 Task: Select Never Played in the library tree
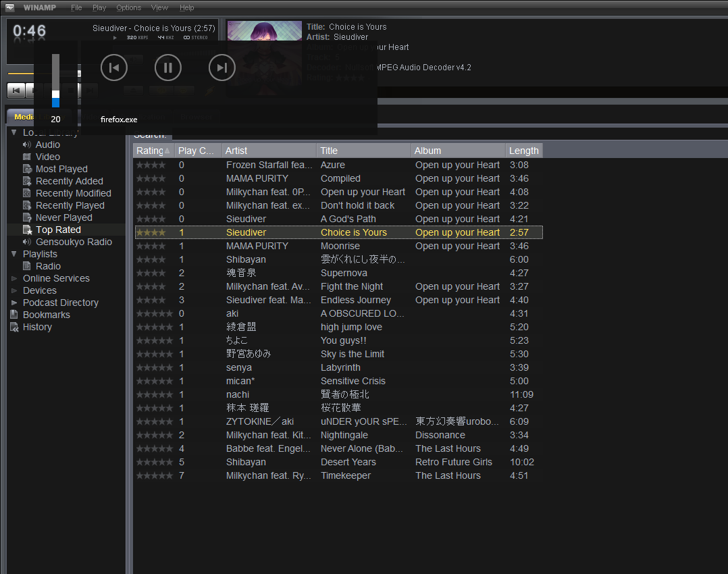point(63,217)
